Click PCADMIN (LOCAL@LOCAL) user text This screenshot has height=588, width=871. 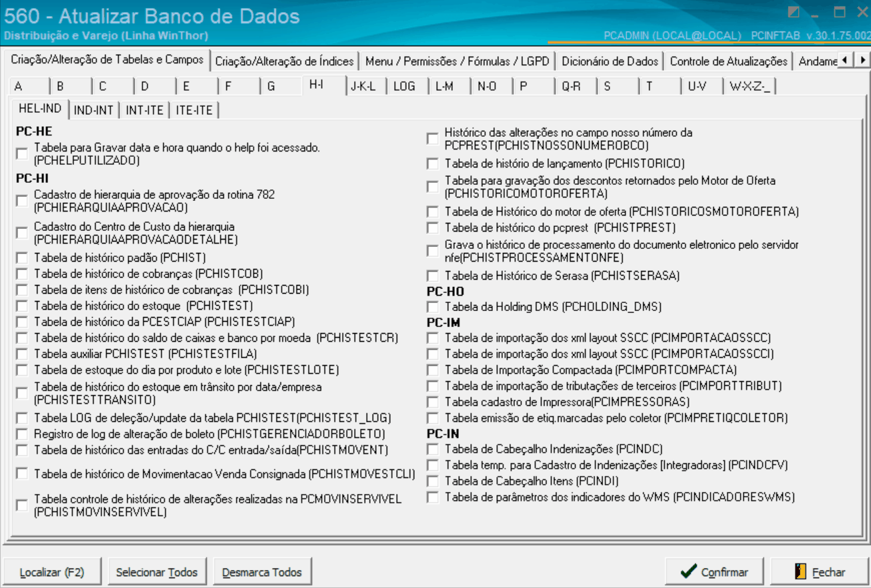672,35
